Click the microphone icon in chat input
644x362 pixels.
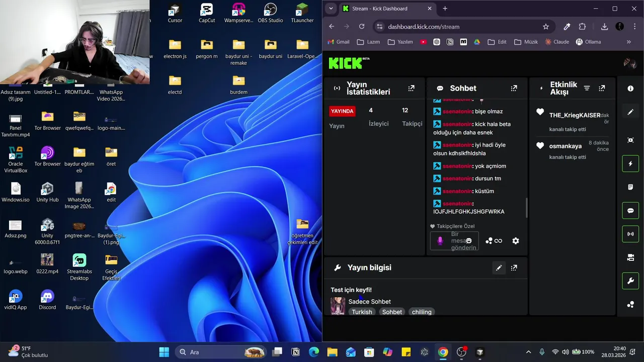click(440, 241)
